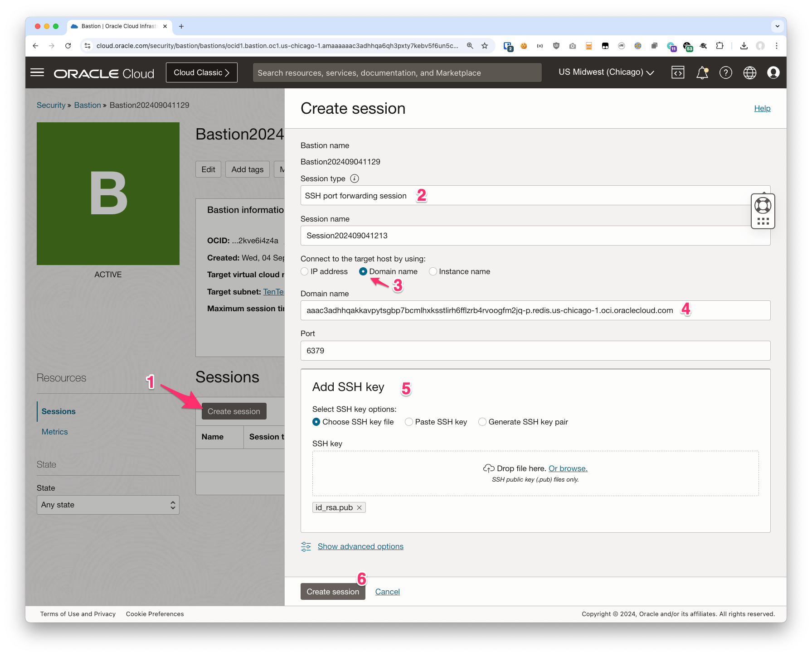The height and width of the screenshot is (656, 812).
Task: Select the IP address radio option
Action: point(305,271)
